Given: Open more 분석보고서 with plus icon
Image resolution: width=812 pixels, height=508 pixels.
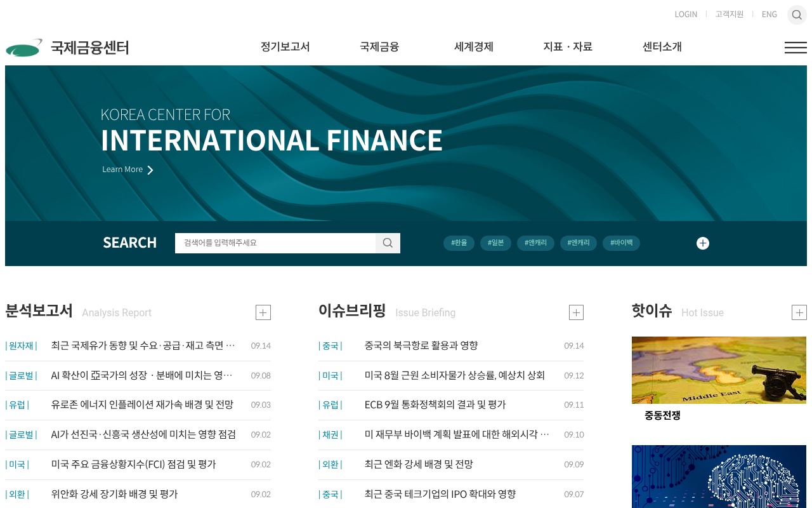Looking at the screenshot, I should [x=263, y=312].
